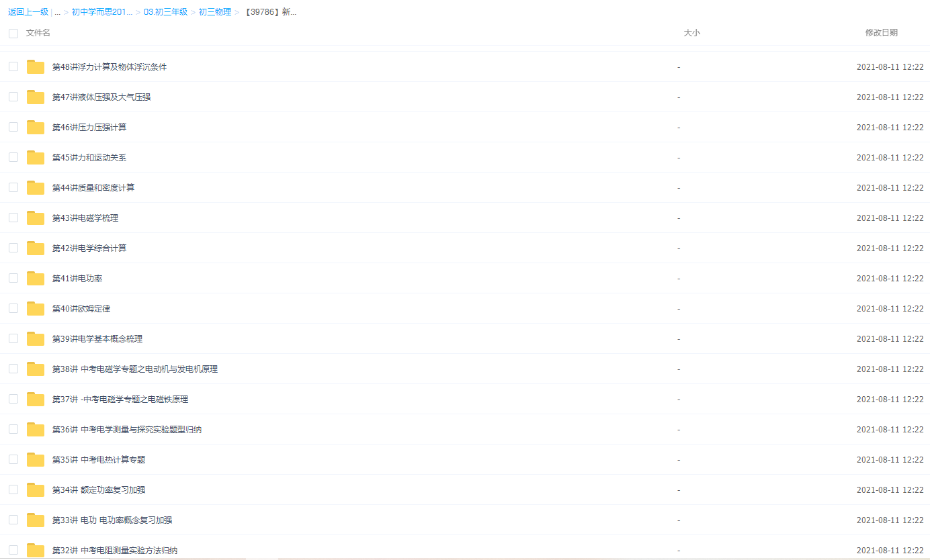Sort files by 大小 column header
The height and width of the screenshot is (560, 930).
(691, 33)
